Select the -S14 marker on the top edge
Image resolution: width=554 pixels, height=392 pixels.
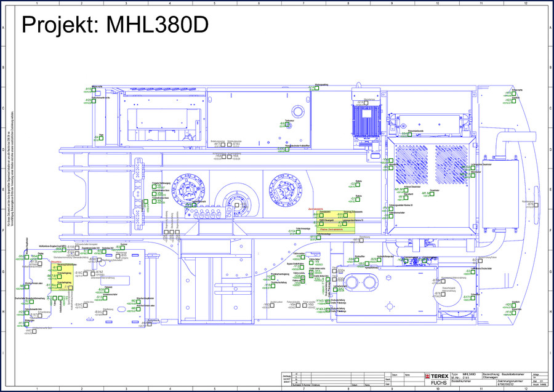tap(317, 88)
